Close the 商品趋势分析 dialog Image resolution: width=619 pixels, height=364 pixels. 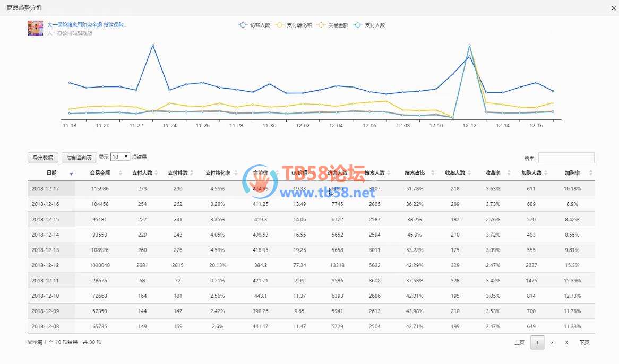pos(614,8)
